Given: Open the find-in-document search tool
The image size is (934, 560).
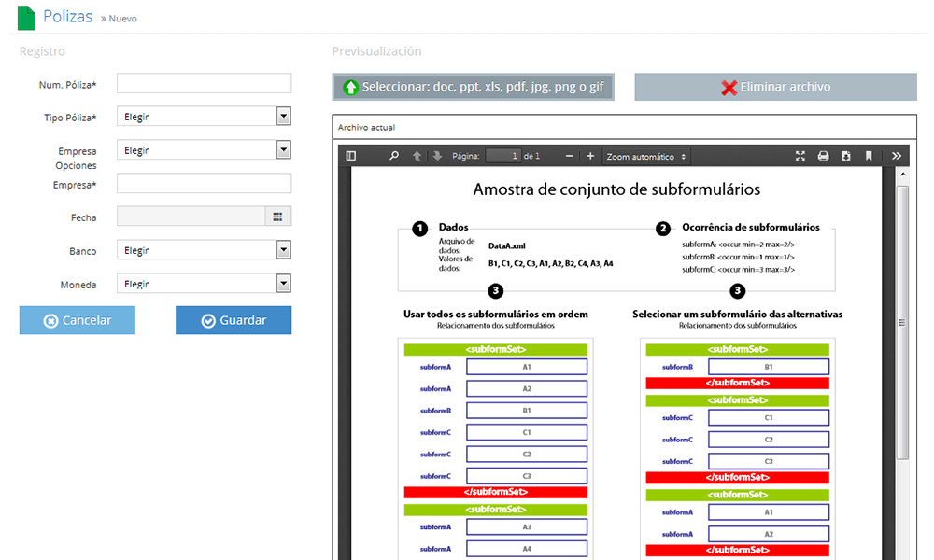Looking at the screenshot, I should (394, 156).
